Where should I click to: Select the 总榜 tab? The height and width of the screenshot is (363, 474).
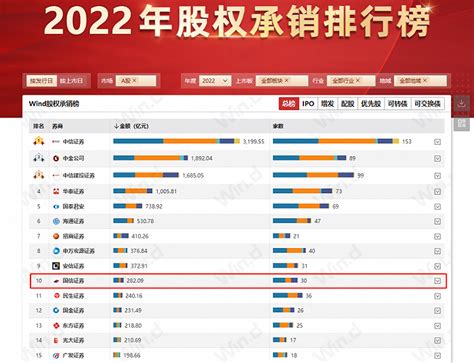point(289,104)
